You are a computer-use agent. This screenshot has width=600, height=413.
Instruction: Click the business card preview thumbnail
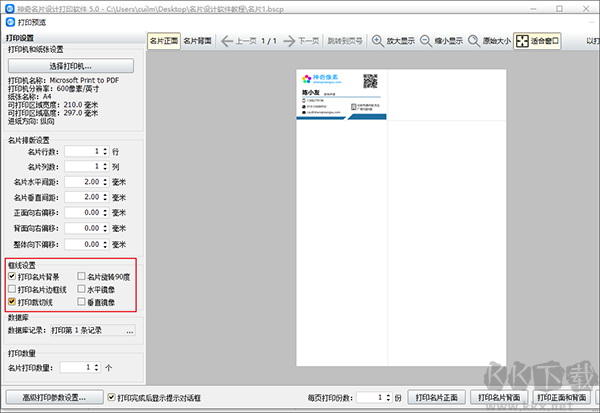[341, 95]
